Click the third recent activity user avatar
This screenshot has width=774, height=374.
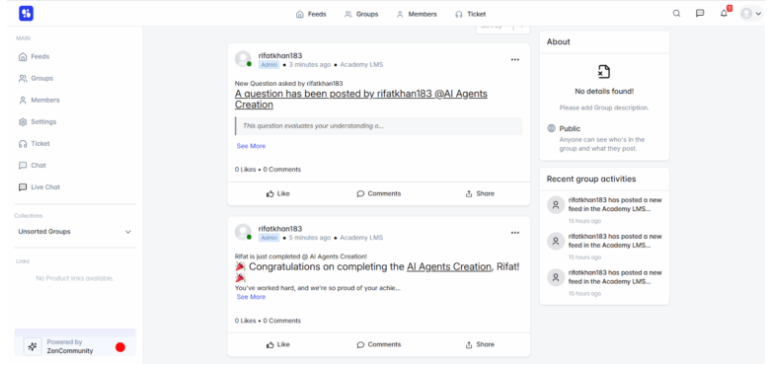556,277
